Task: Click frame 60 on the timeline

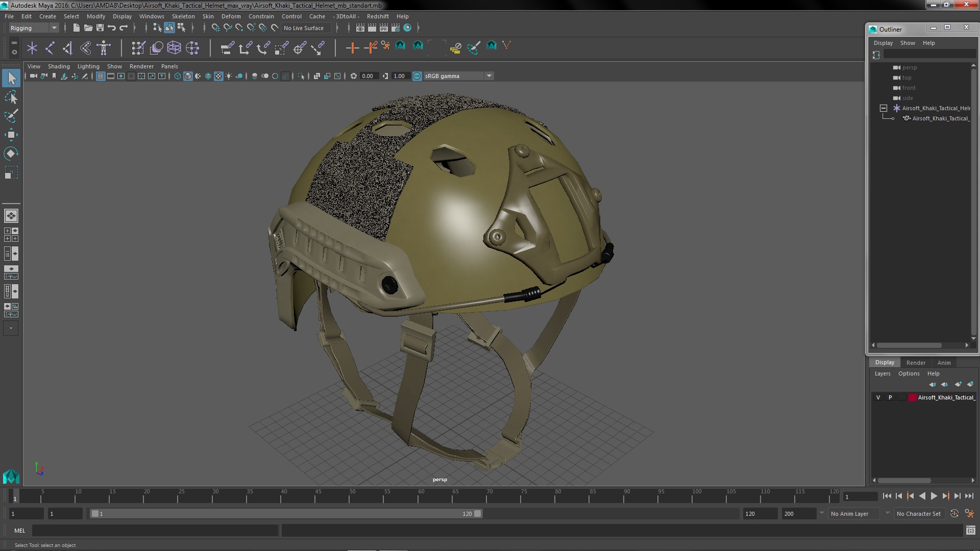Action: click(421, 496)
